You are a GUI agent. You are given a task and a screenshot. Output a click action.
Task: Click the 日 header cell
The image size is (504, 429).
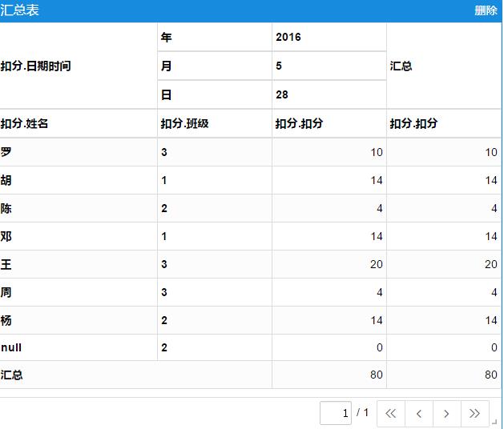pos(215,94)
